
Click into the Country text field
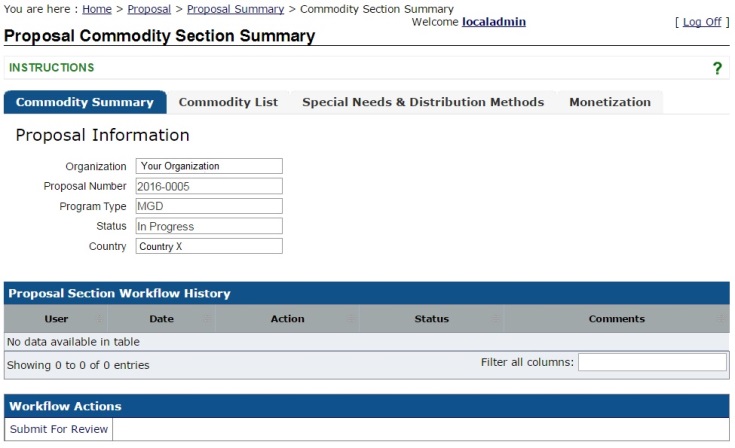tap(209, 246)
